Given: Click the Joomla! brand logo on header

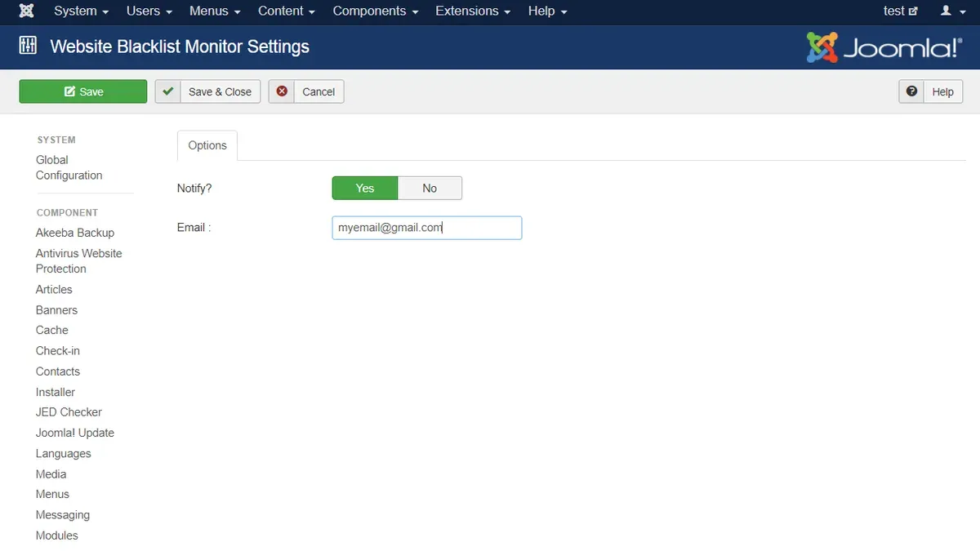Looking at the screenshot, I should (x=884, y=47).
